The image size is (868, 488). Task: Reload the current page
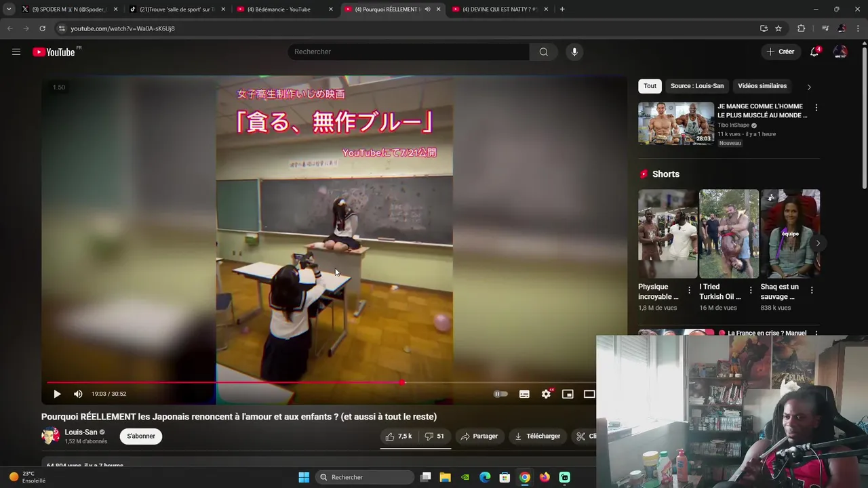click(x=42, y=28)
